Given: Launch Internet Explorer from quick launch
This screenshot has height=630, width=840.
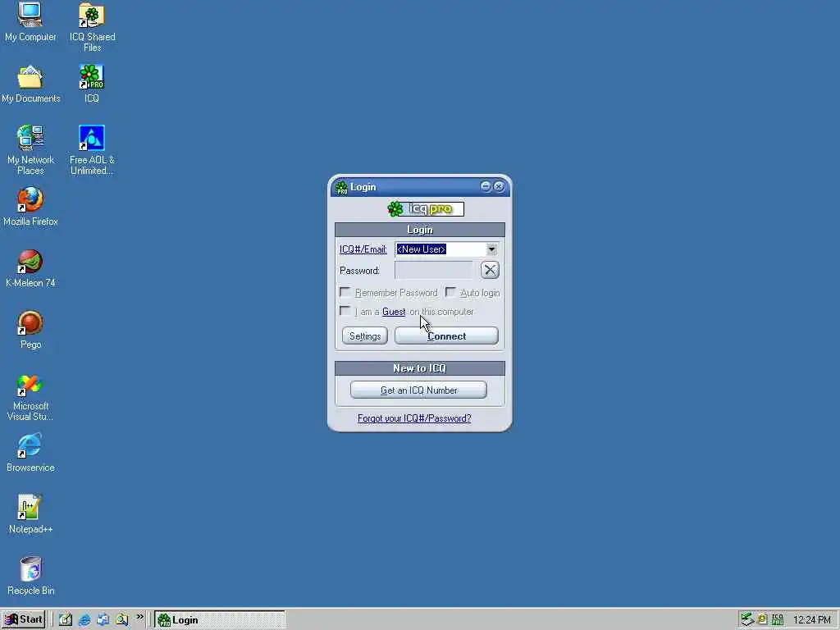Looking at the screenshot, I should pos(84,619).
